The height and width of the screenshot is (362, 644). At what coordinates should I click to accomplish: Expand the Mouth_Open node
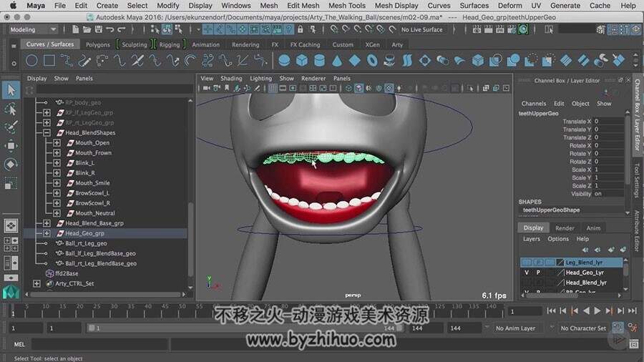pyautogui.click(x=57, y=142)
